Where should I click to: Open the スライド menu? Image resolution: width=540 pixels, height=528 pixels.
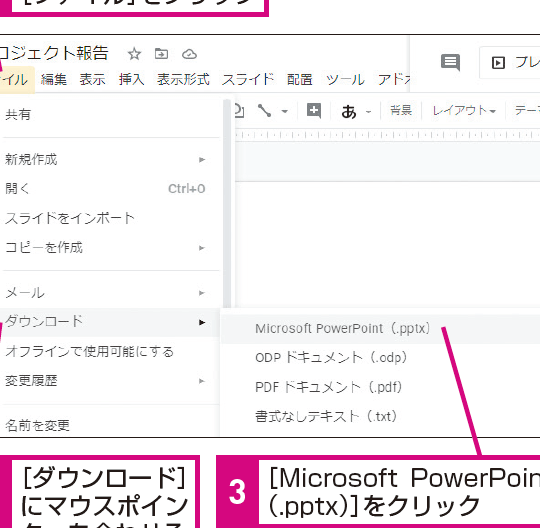[x=248, y=80]
